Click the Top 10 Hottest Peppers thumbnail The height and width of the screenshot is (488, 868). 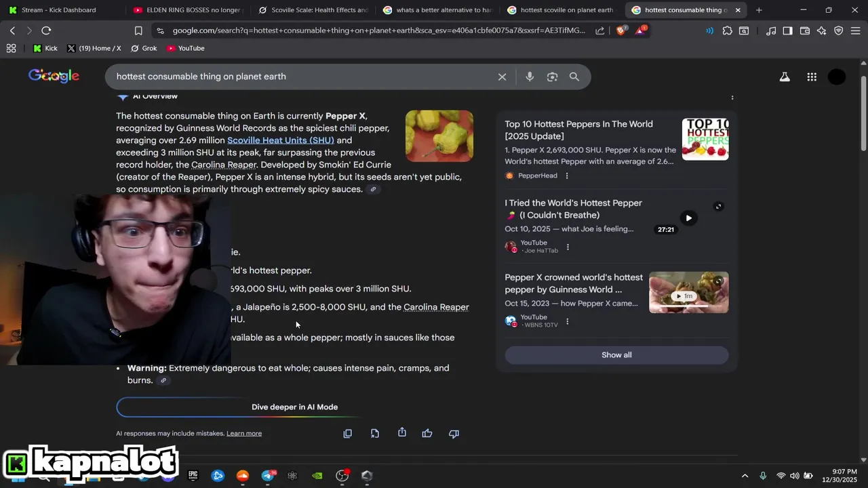[705, 139]
